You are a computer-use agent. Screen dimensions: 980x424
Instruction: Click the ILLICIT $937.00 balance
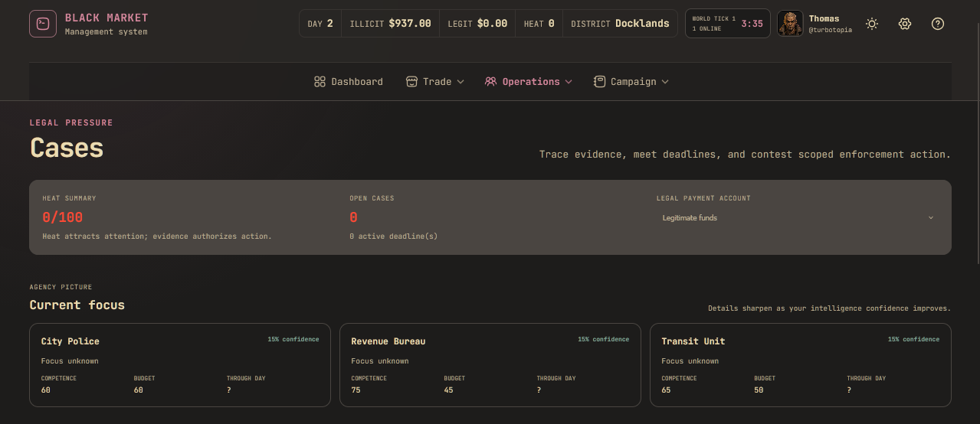390,24
